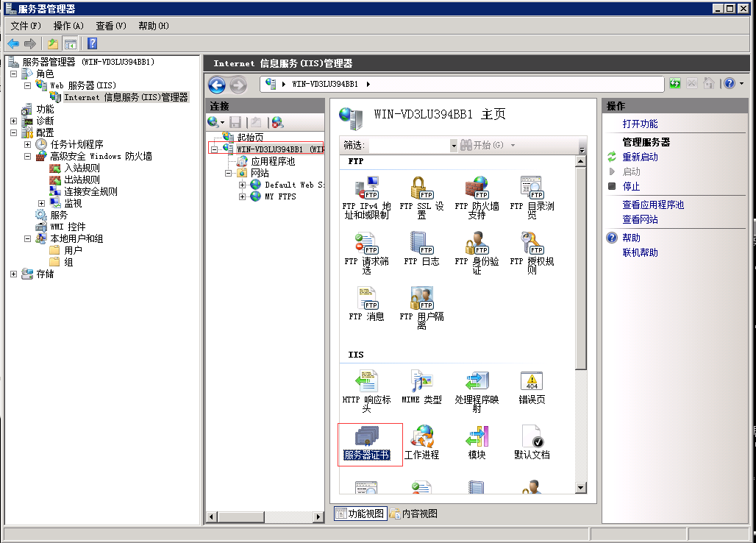Select 出站规则 in tree
The image size is (756, 543).
(x=82, y=180)
